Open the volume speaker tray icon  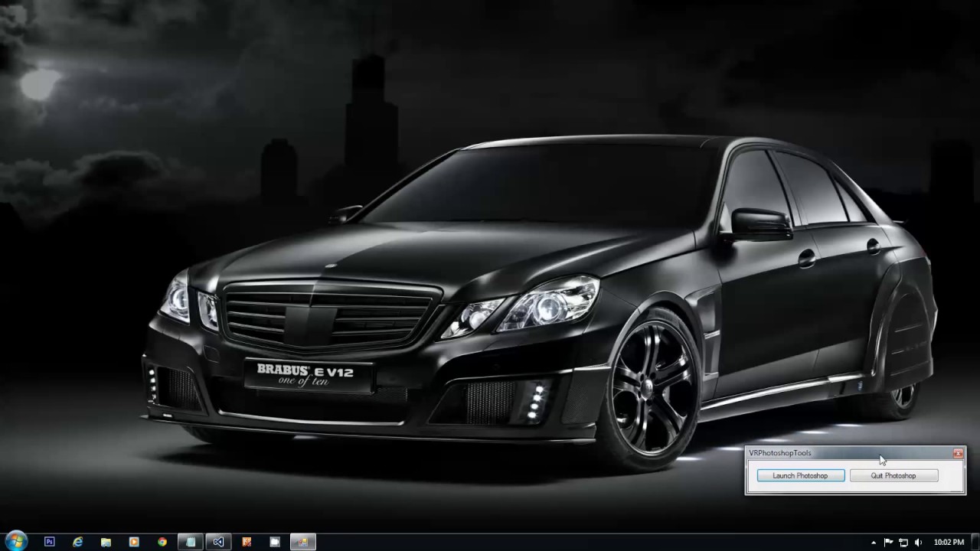coord(918,542)
